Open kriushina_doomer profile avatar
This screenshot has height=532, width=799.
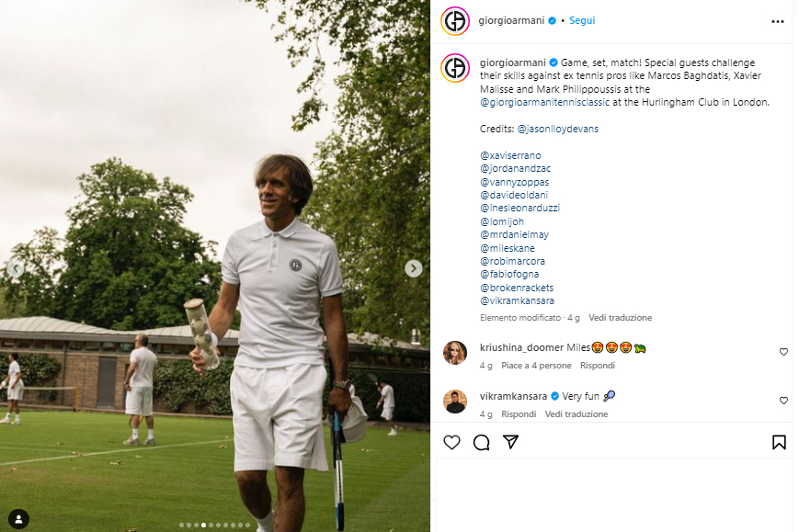click(x=455, y=352)
